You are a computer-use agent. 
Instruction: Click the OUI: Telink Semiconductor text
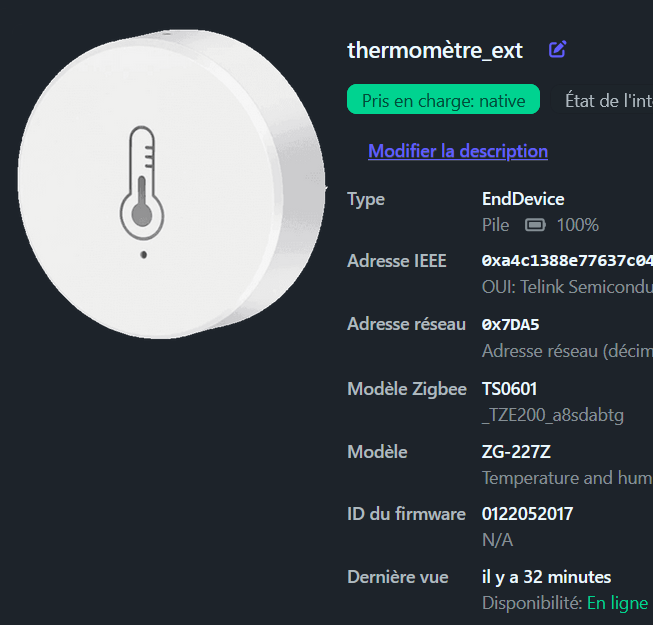click(x=567, y=287)
